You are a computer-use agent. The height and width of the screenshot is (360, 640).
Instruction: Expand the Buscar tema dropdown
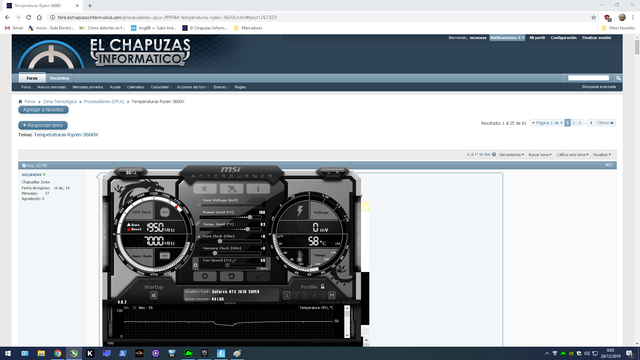tap(540, 155)
